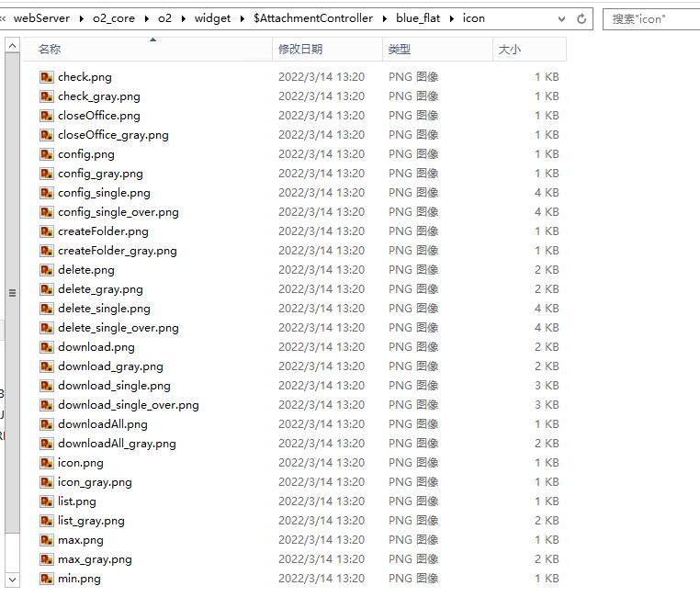The image size is (700, 597).
Task: Click the list.png file icon
Action: [47, 501]
